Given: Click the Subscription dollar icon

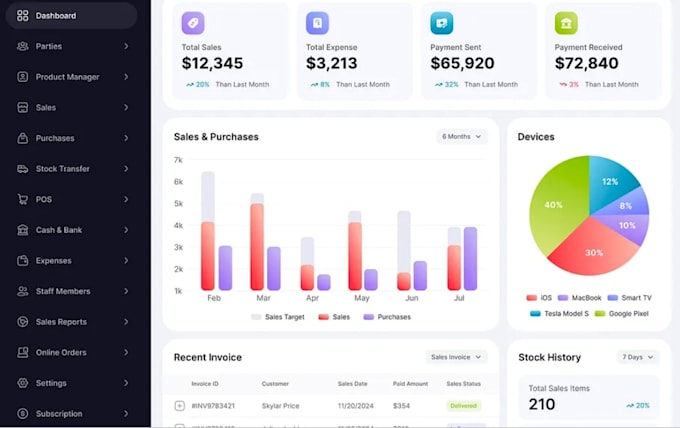Looking at the screenshot, I should coord(23,414).
